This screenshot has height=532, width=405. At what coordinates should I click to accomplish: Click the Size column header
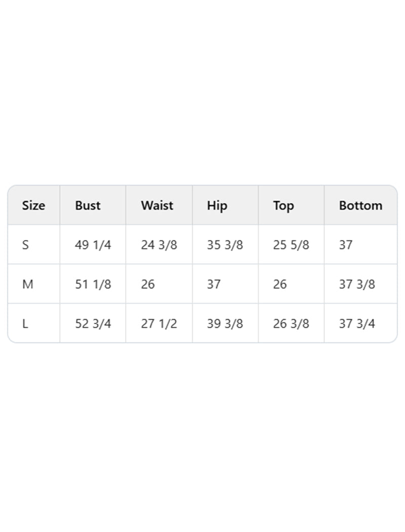33,205
